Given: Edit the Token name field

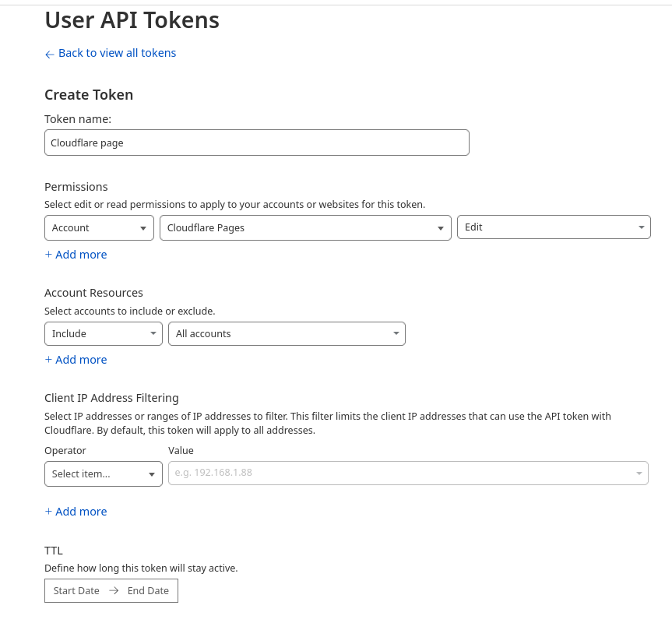Looking at the screenshot, I should click(x=257, y=143).
